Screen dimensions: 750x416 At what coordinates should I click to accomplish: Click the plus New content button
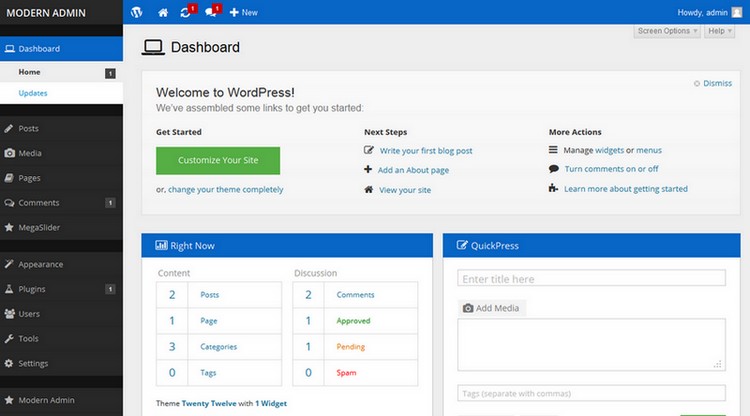(243, 12)
